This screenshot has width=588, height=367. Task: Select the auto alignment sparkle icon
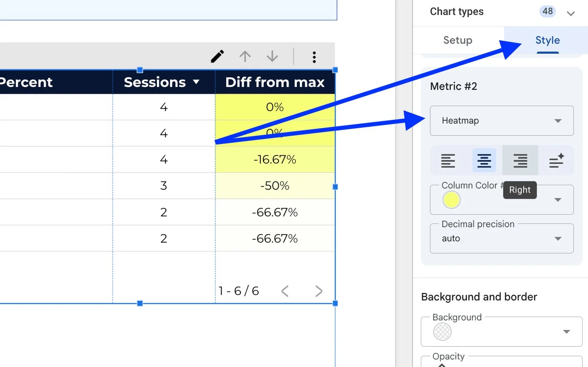[x=556, y=160]
